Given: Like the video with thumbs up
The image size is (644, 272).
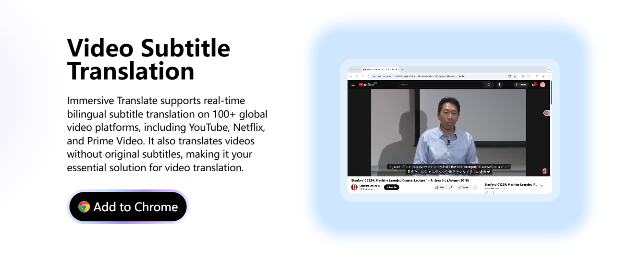Looking at the screenshot, I should pyautogui.click(x=439, y=187).
